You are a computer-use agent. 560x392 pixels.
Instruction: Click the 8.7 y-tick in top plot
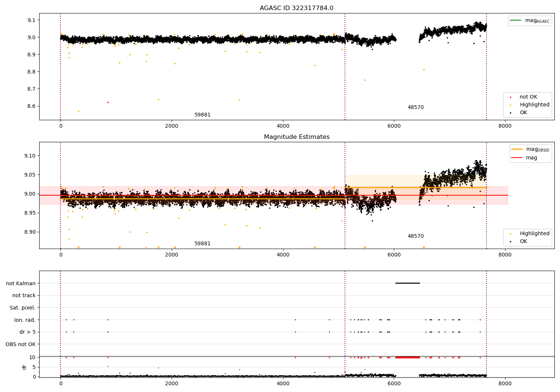pyautogui.click(x=32, y=89)
